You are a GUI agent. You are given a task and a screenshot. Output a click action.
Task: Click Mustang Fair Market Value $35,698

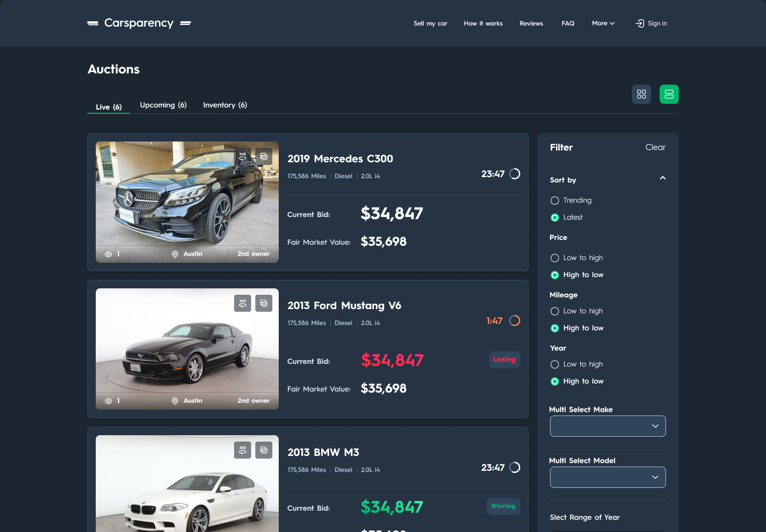384,388
